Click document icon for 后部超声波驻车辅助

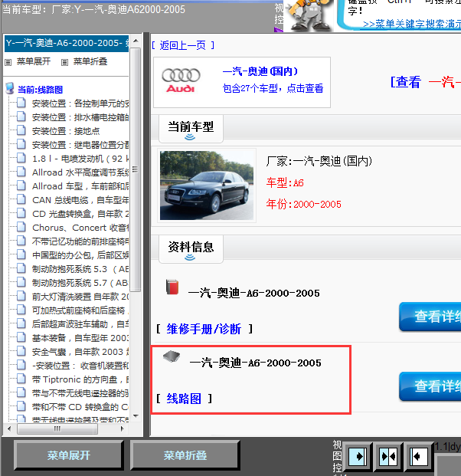pyautogui.click(x=21, y=323)
